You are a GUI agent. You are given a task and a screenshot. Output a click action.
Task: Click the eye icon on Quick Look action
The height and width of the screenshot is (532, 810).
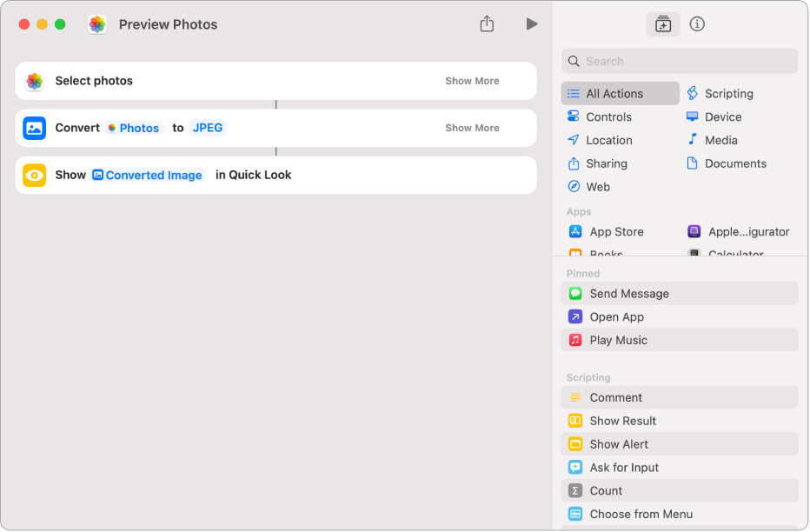click(x=35, y=175)
